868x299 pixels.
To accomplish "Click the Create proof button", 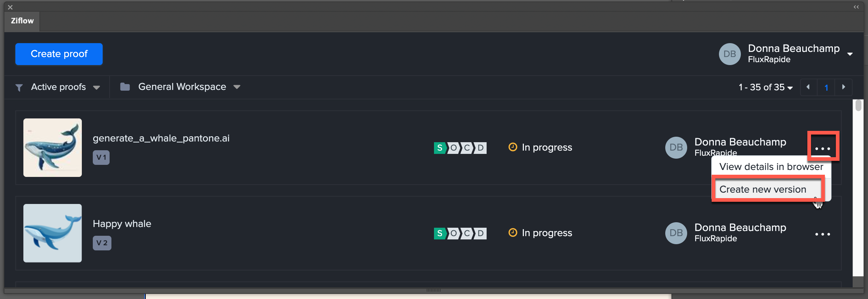I will (59, 54).
